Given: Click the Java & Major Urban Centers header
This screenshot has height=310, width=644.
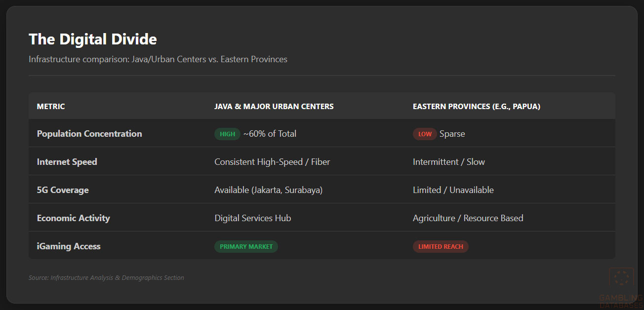Looking at the screenshot, I should point(274,106).
